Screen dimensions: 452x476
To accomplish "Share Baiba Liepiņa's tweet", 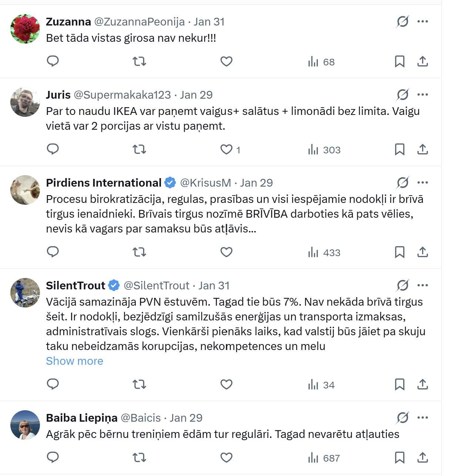I will [422, 458].
